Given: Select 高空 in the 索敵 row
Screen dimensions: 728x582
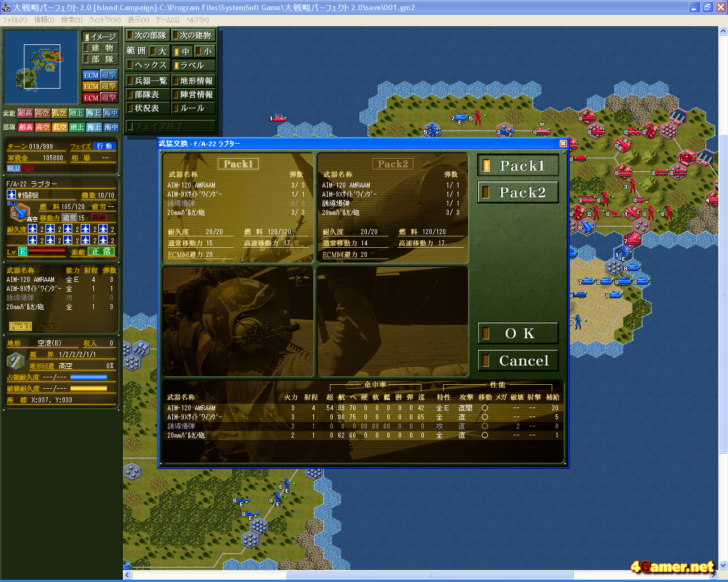Looking at the screenshot, I should point(43,113).
